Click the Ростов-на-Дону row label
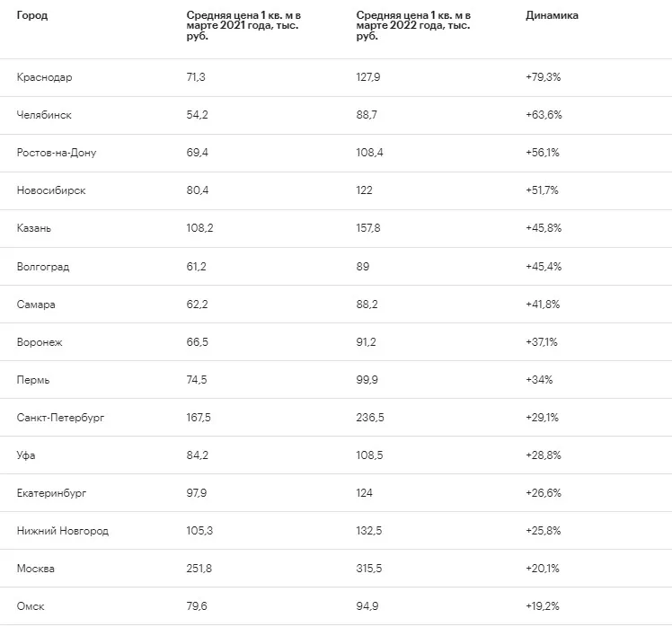672x627 pixels. pyautogui.click(x=56, y=153)
